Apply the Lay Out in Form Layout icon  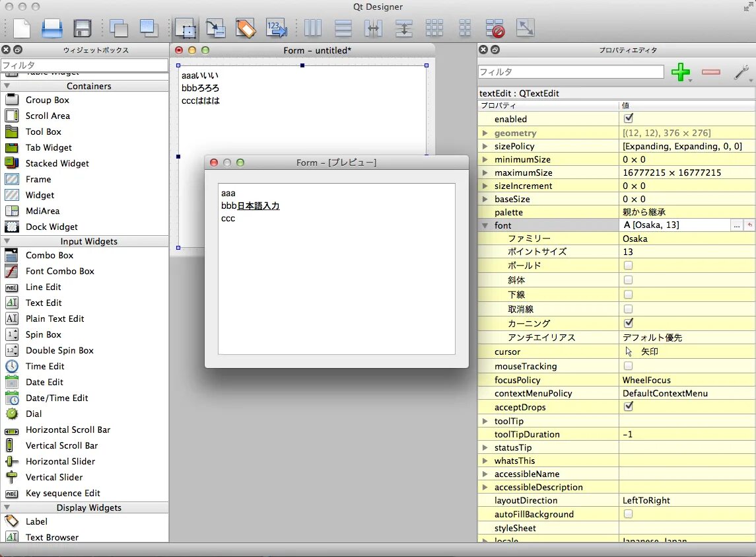[x=465, y=28]
